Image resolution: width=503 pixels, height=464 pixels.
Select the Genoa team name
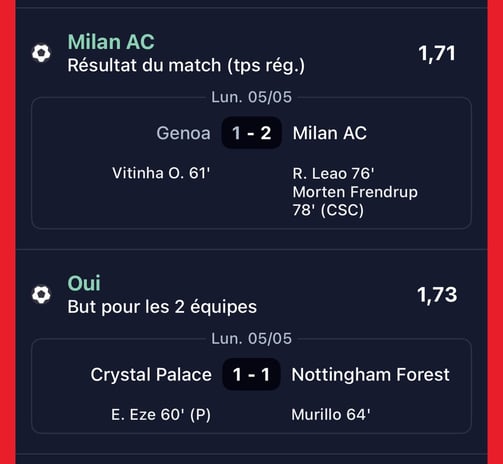[184, 133]
